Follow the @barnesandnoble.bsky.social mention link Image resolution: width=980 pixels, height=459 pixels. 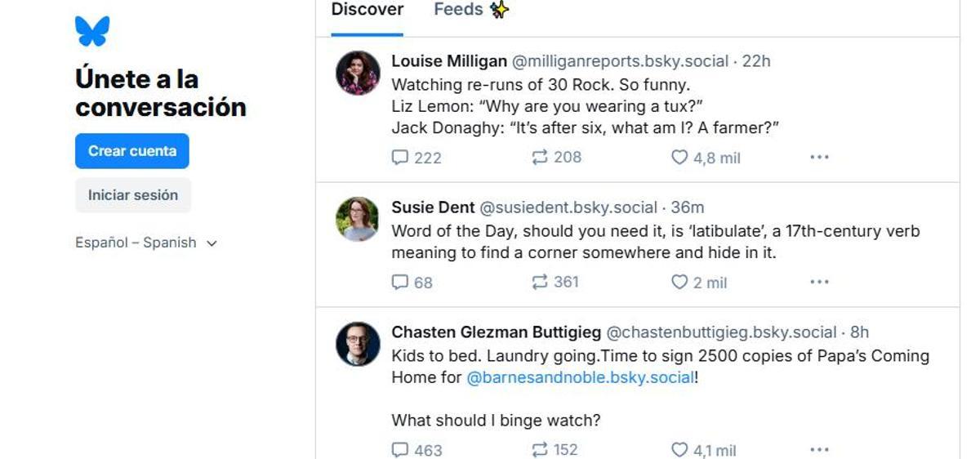tap(581, 378)
